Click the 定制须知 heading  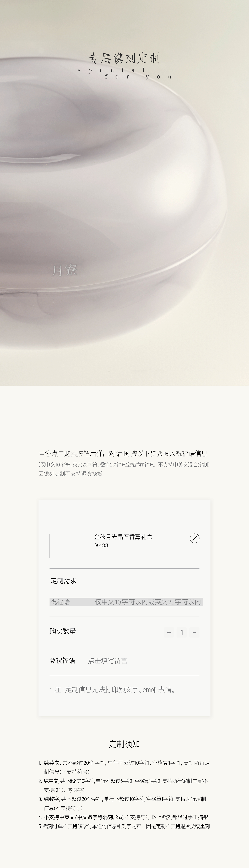(124, 744)
